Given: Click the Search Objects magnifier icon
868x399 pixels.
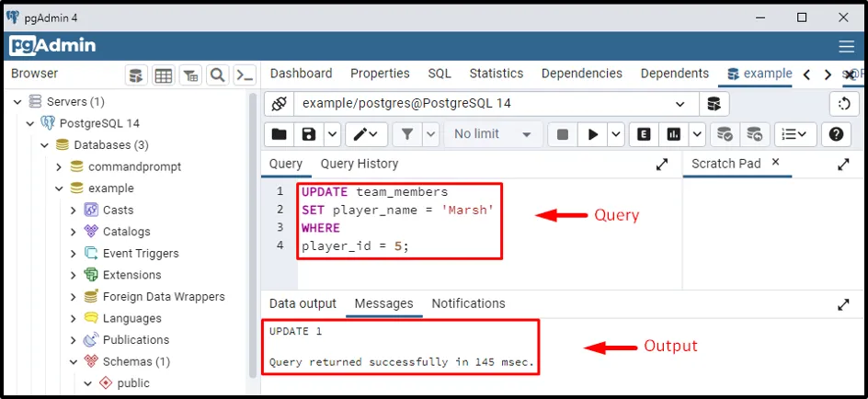Looking at the screenshot, I should click(218, 75).
